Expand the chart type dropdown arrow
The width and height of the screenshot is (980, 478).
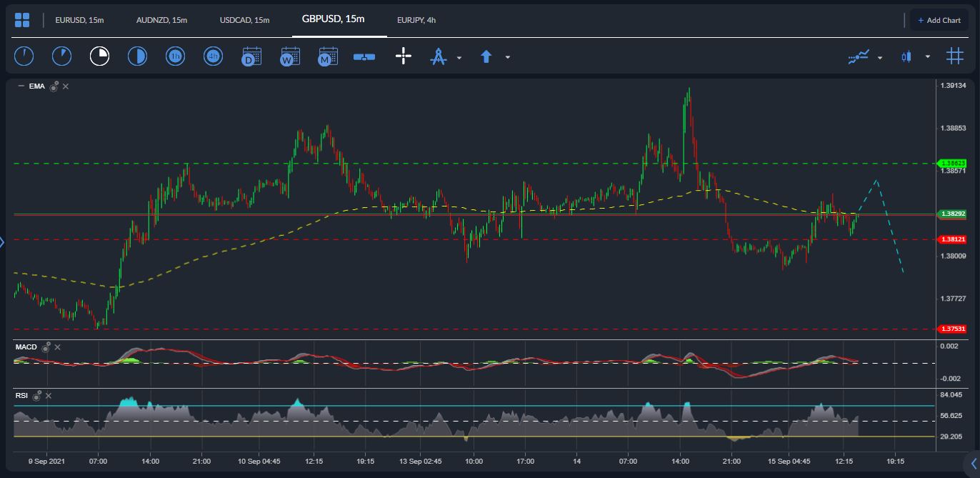point(928,57)
